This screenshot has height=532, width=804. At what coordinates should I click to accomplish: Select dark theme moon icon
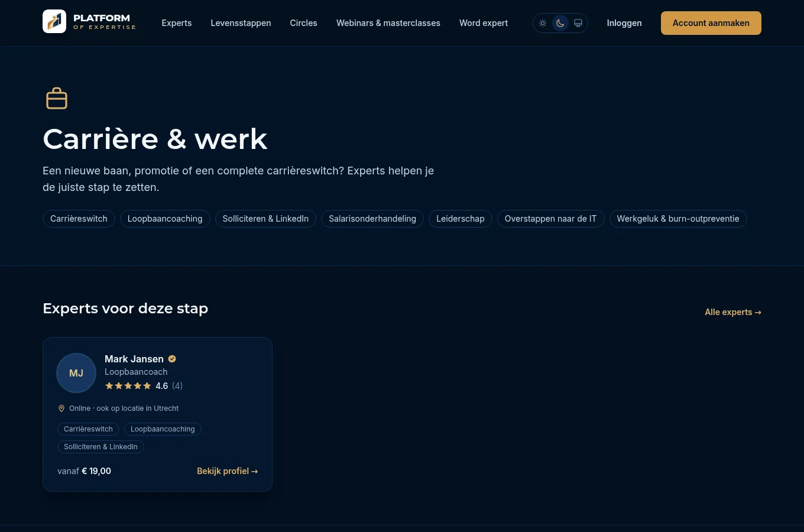[560, 23]
